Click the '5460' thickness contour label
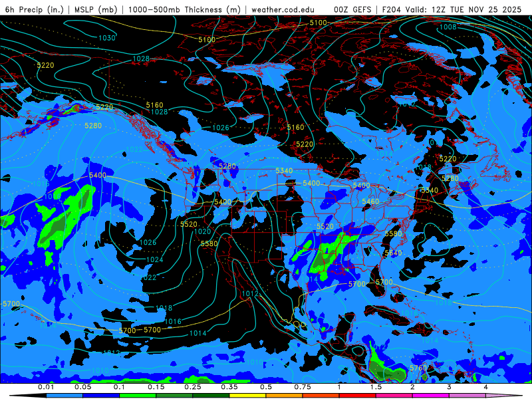 click(370, 202)
